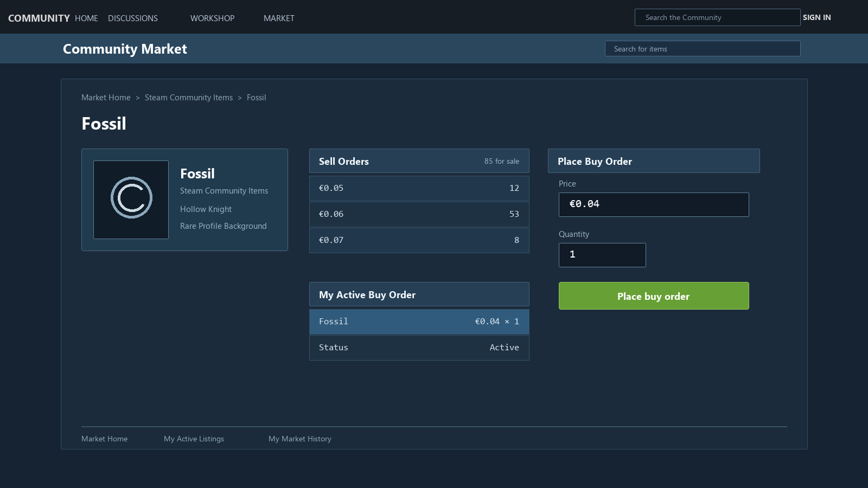Open the DISCUSSIONS nav item
Viewport: 868px width, 488px height.
coord(133,18)
